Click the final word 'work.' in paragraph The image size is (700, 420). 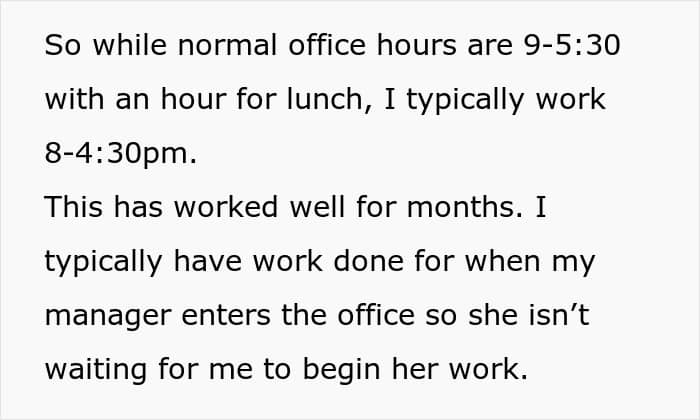click(x=488, y=370)
